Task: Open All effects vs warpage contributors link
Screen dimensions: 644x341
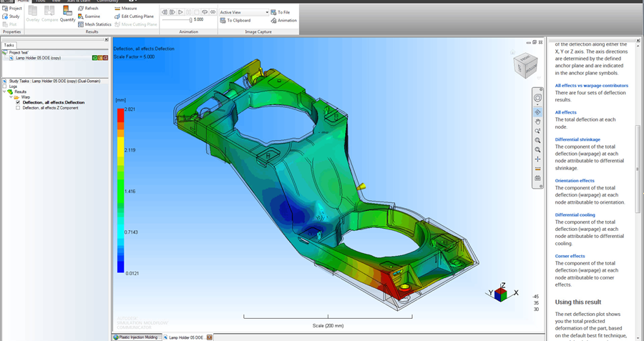Action: point(592,86)
